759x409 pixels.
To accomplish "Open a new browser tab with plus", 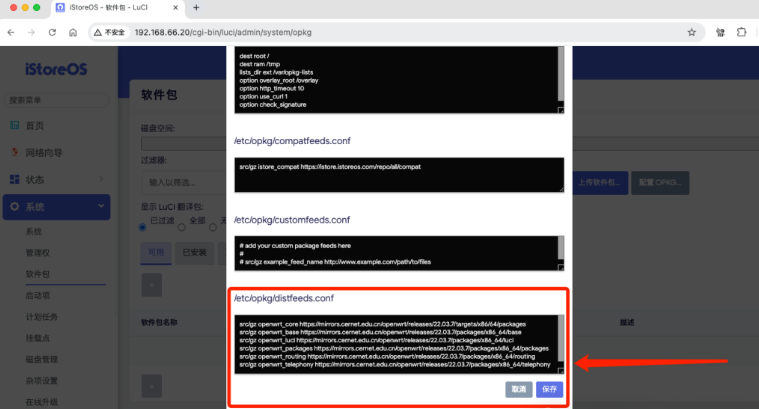I will tap(196, 8).
